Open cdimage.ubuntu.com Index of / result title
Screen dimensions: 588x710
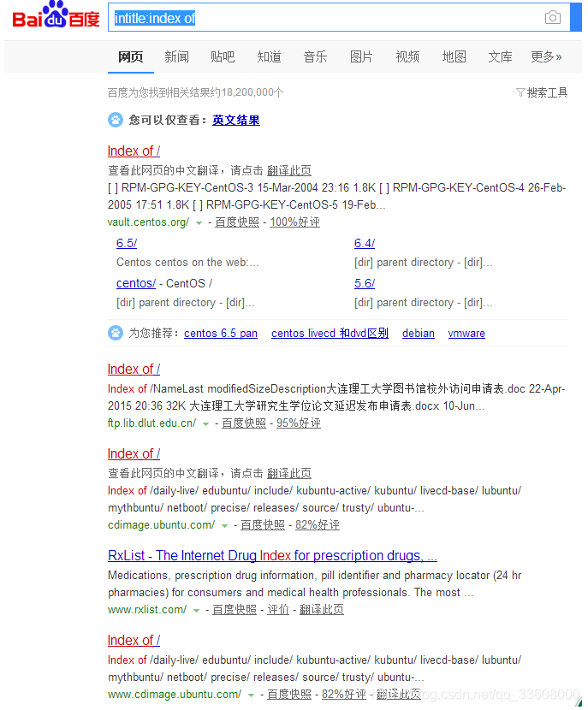click(x=134, y=453)
